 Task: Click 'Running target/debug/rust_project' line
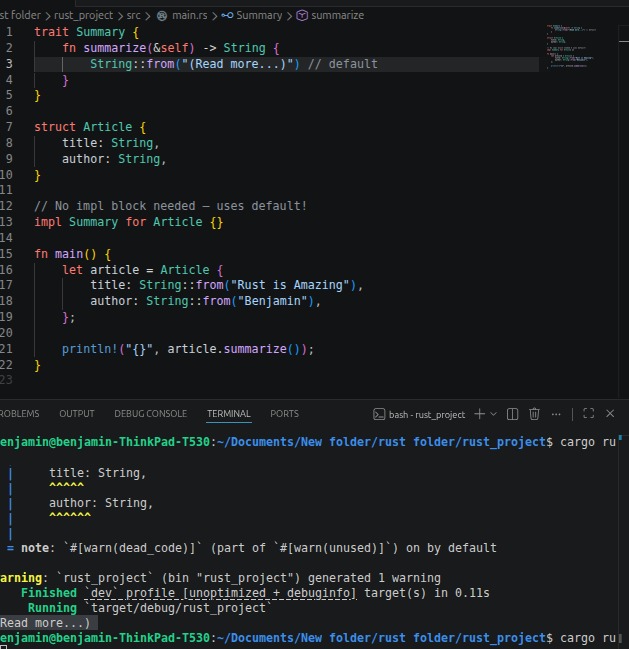150,608
